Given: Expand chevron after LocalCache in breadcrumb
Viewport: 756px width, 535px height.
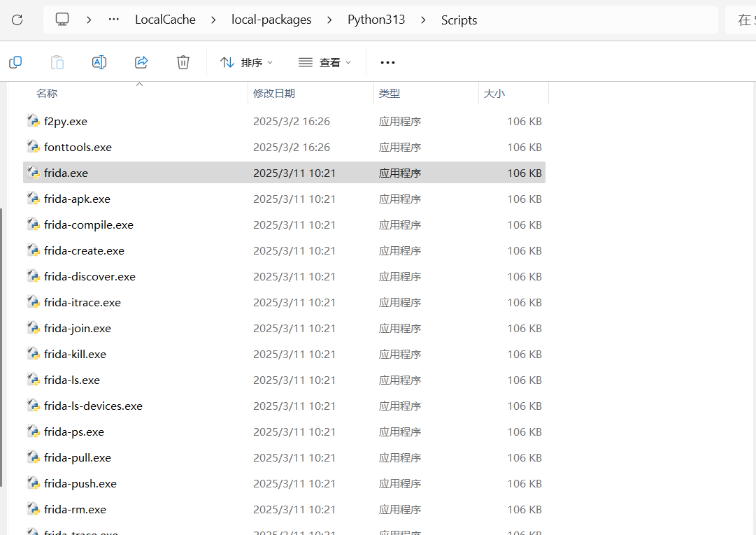Looking at the screenshot, I should (x=213, y=20).
